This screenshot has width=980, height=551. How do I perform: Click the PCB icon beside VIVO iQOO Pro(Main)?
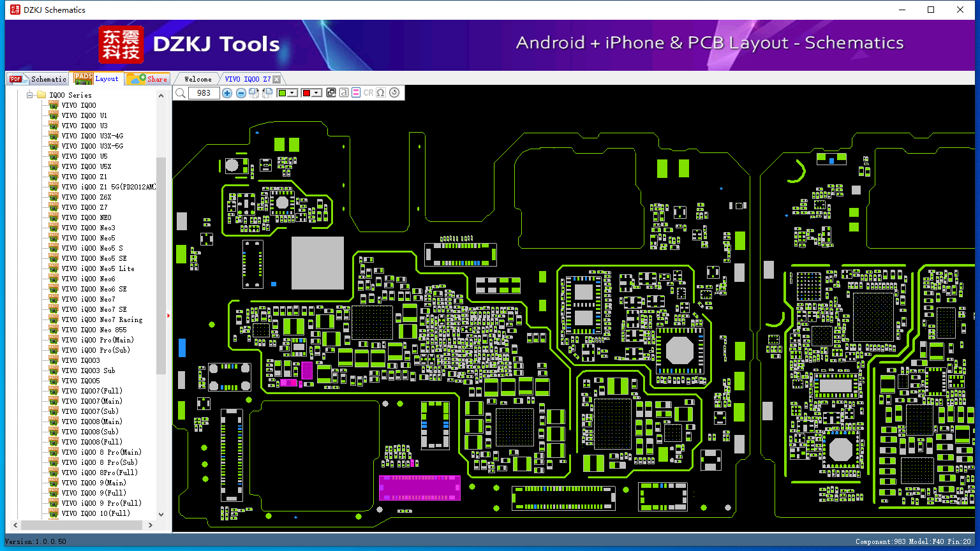coord(54,340)
